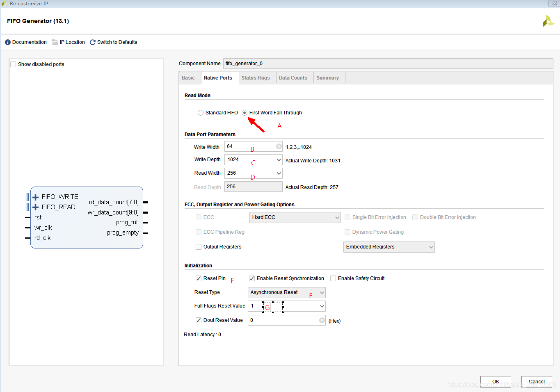
Task: Click prog_full port label
Action: [x=127, y=222]
